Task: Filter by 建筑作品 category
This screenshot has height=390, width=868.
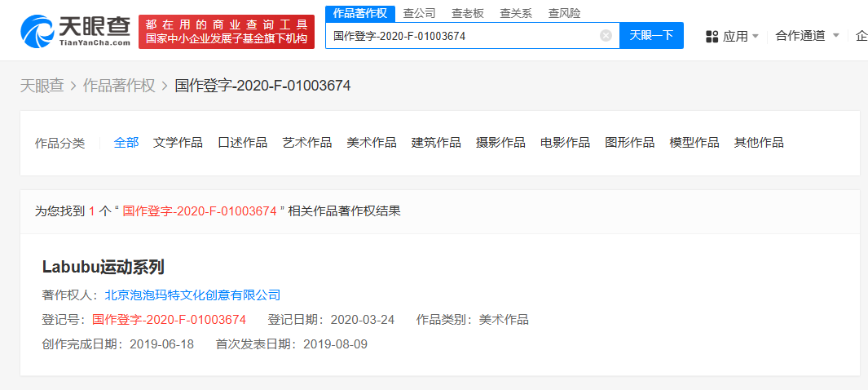Action: 436,142
